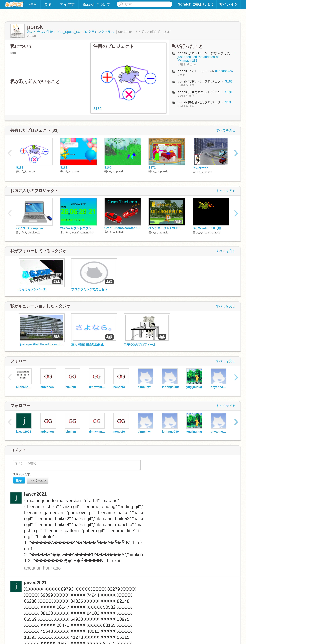This screenshot has height=644, width=322.
Task: Open I just specified the address studio thumbnail
Action: (x=41, y=328)
